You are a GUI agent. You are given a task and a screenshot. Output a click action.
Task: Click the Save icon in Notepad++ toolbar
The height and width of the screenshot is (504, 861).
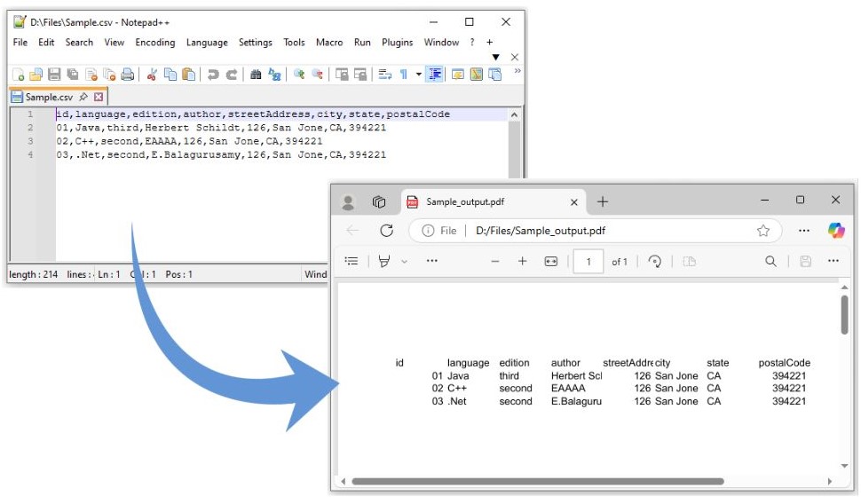click(54, 75)
